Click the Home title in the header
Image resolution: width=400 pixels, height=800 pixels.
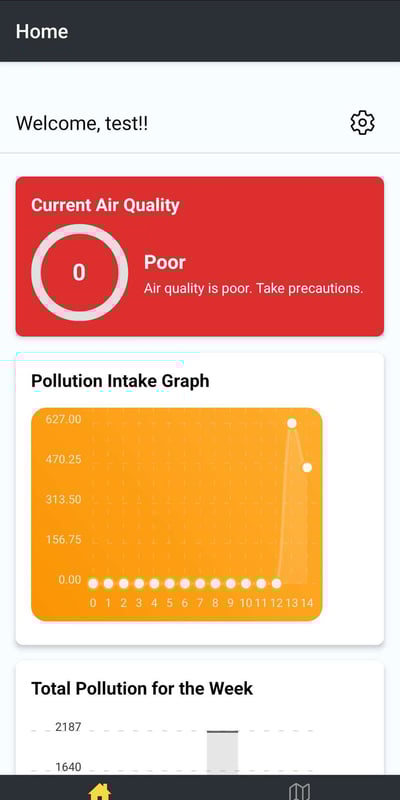(x=42, y=32)
